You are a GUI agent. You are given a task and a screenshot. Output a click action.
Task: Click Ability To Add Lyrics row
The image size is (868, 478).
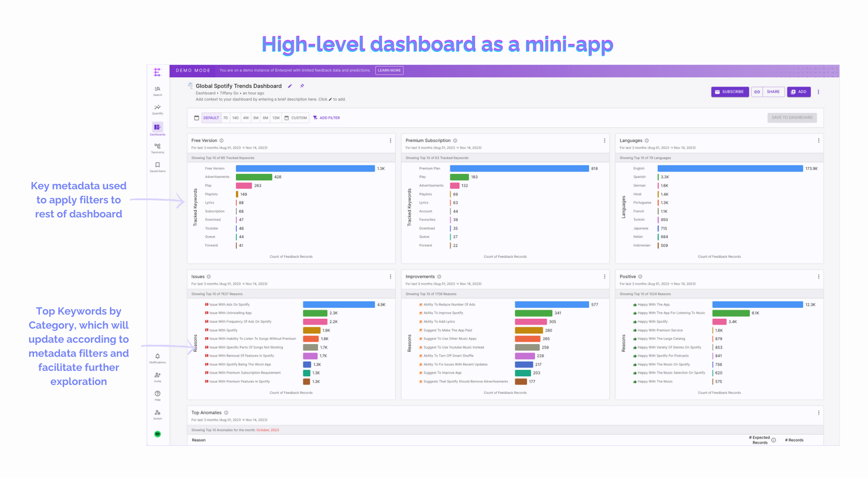(x=487, y=322)
